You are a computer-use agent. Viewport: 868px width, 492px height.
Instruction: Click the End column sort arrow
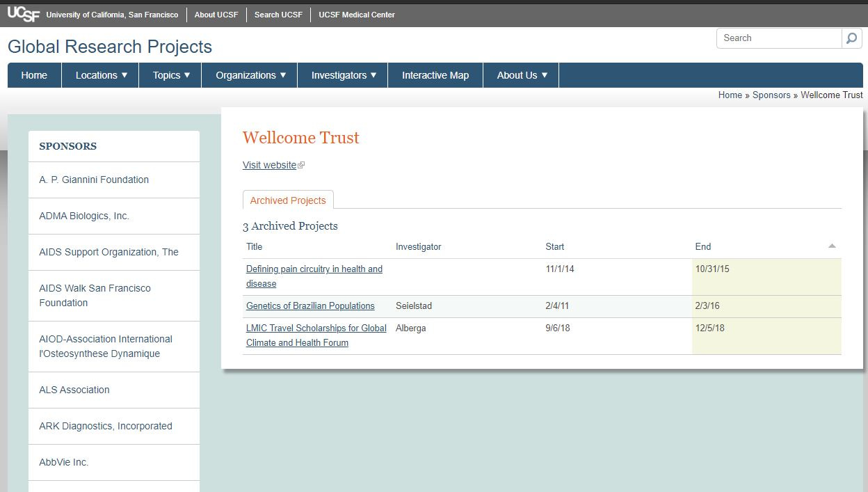click(x=832, y=246)
